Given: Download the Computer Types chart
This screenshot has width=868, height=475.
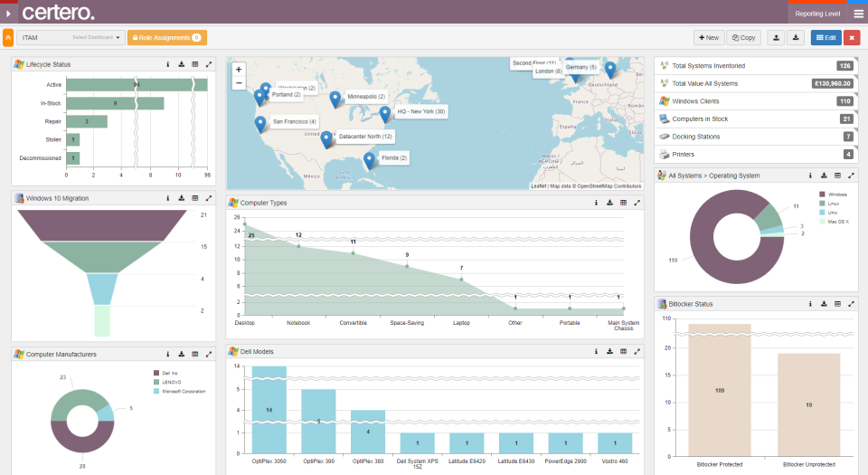Looking at the screenshot, I should [609, 203].
